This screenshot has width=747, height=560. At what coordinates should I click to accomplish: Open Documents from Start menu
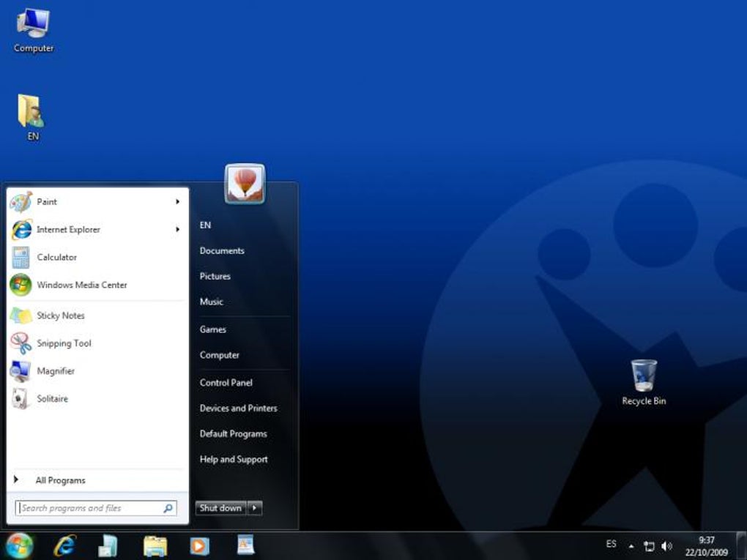[222, 251]
